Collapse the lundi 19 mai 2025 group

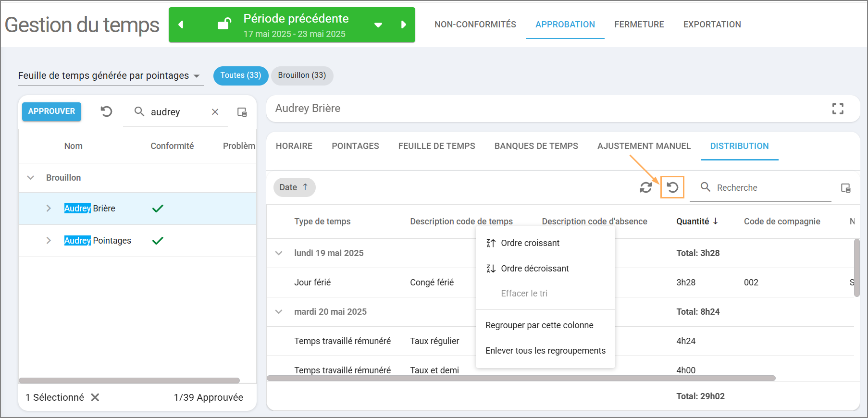click(279, 253)
